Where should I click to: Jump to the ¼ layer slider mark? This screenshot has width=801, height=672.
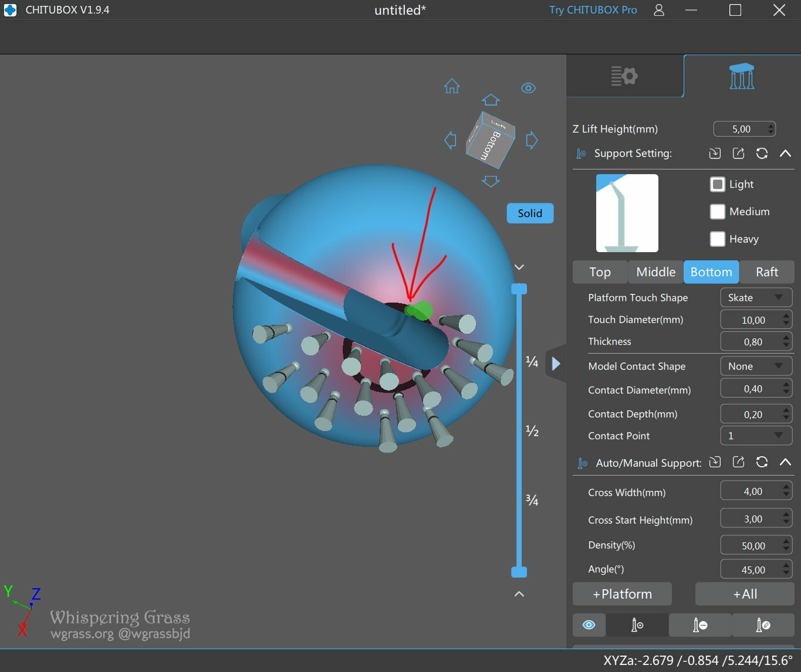(x=532, y=362)
